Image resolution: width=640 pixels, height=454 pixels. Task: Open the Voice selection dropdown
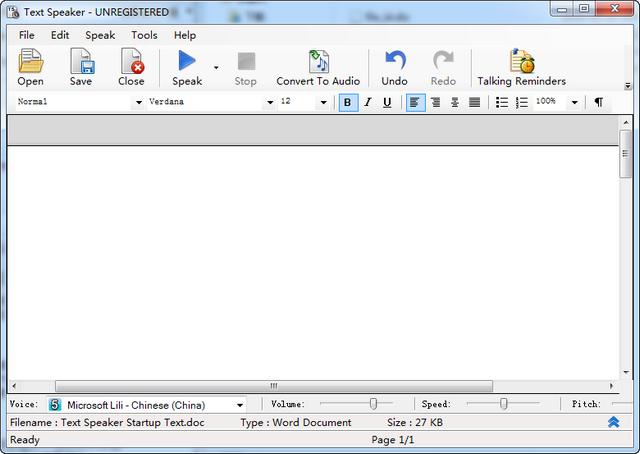[x=240, y=405]
